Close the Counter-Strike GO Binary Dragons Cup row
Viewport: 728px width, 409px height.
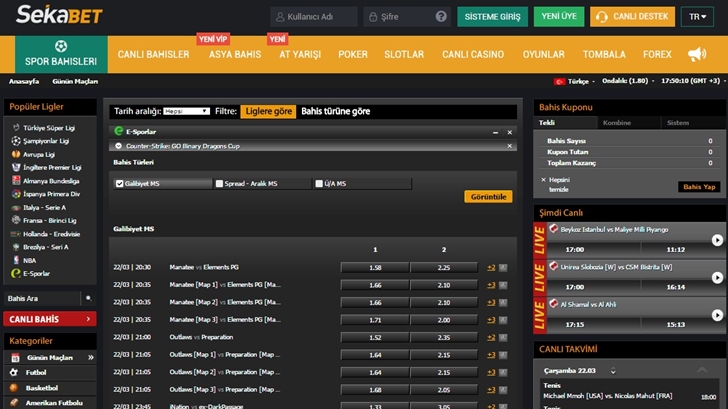pyautogui.click(x=510, y=146)
